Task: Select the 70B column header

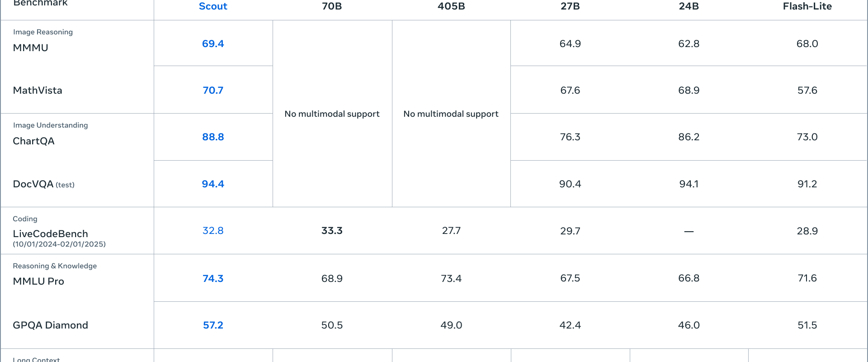Action: 332,6
